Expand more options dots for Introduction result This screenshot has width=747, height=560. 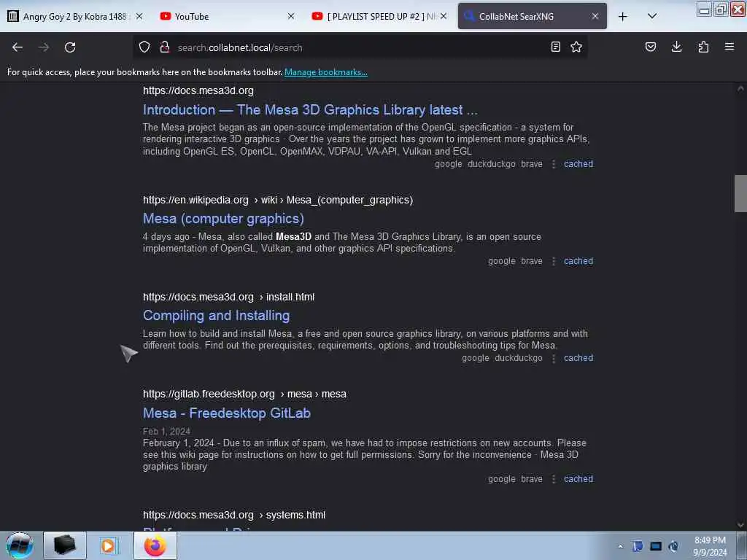pyautogui.click(x=554, y=164)
